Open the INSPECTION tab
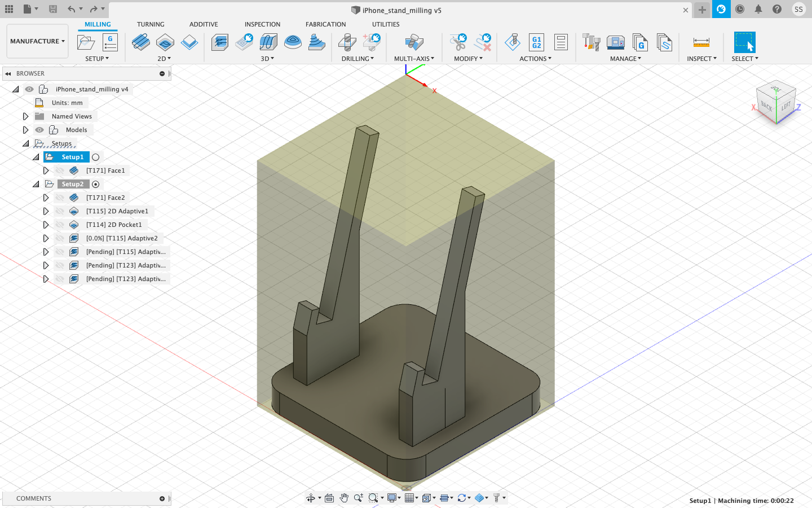This screenshot has height=508, width=812. pyautogui.click(x=262, y=24)
